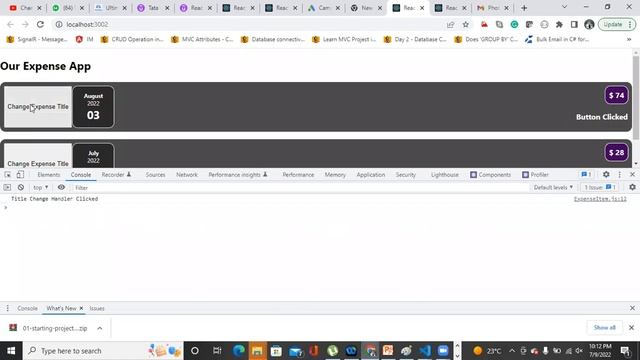
Task: Show more bookmarks with the chevron
Action: 629,39
